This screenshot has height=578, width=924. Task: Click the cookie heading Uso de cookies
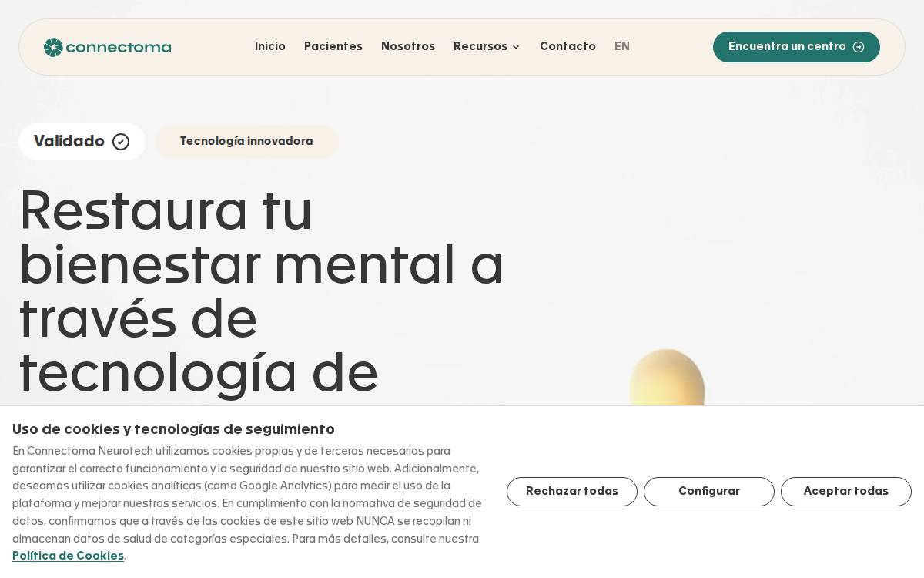click(x=173, y=429)
